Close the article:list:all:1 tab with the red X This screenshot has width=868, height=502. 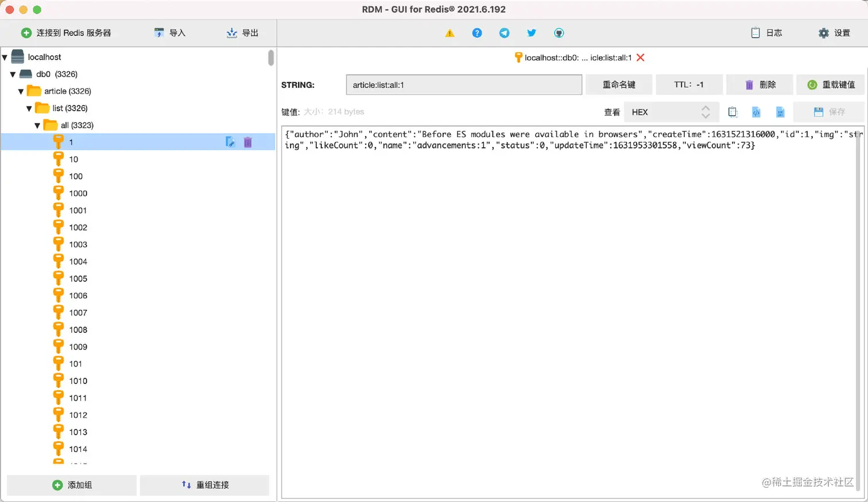pyautogui.click(x=641, y=57)
